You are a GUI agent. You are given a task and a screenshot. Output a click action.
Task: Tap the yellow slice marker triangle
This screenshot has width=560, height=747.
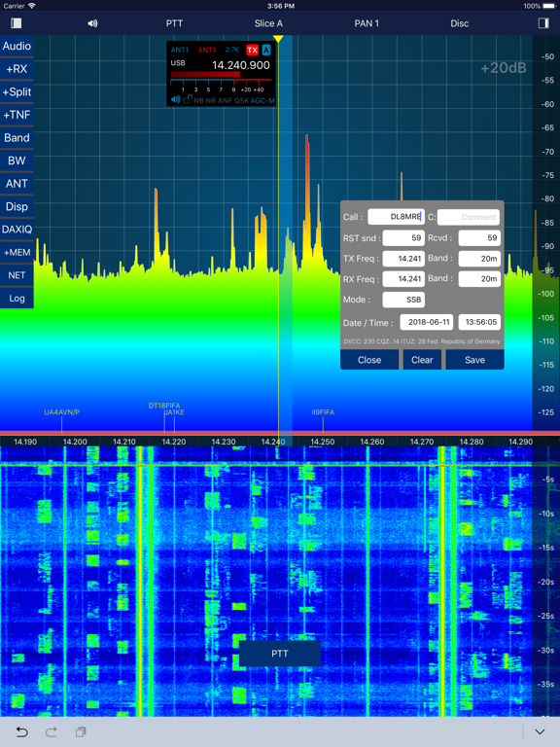(x=278, y=39)
